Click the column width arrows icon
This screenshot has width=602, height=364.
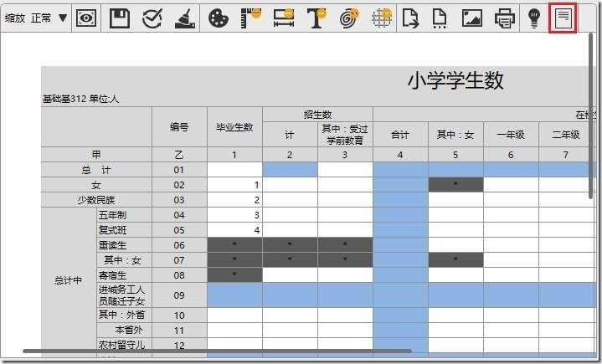284,18
